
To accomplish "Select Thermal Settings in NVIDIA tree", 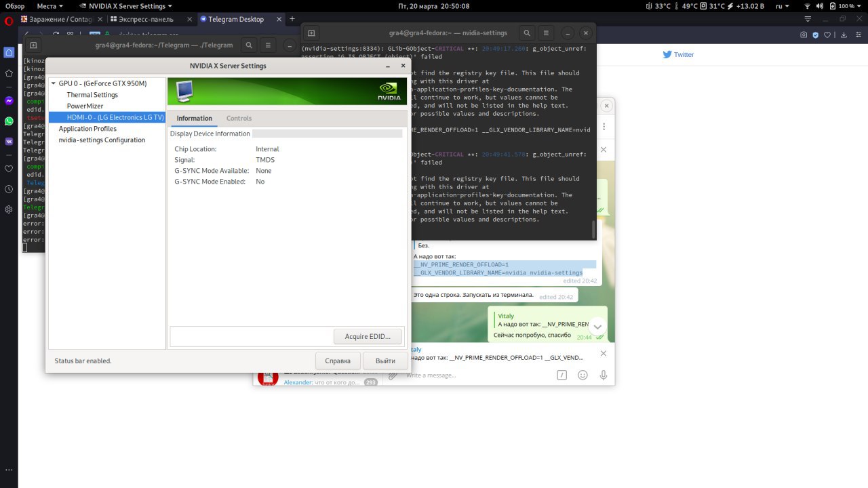I will [x=92, y=95].
